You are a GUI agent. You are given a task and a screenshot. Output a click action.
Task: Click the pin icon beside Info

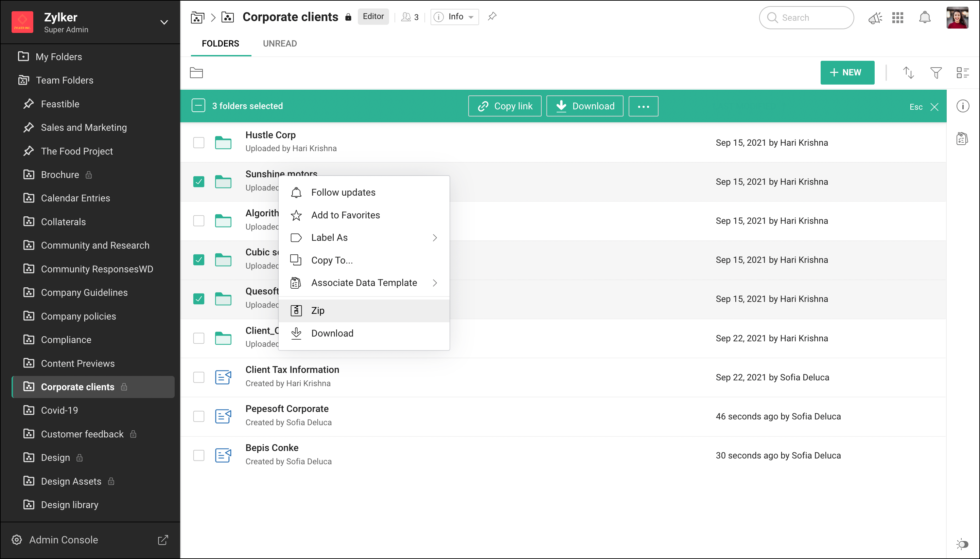pyautogui.click(x=492, y=17)
